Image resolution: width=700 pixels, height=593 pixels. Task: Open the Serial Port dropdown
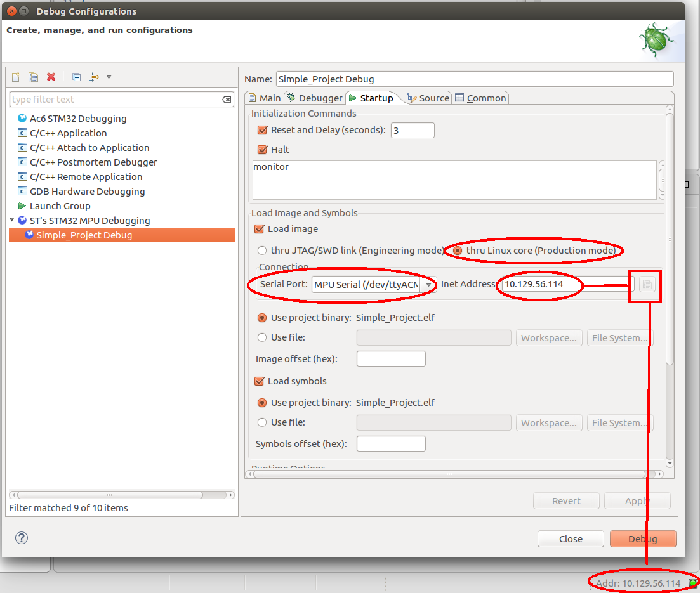point(430,285)
